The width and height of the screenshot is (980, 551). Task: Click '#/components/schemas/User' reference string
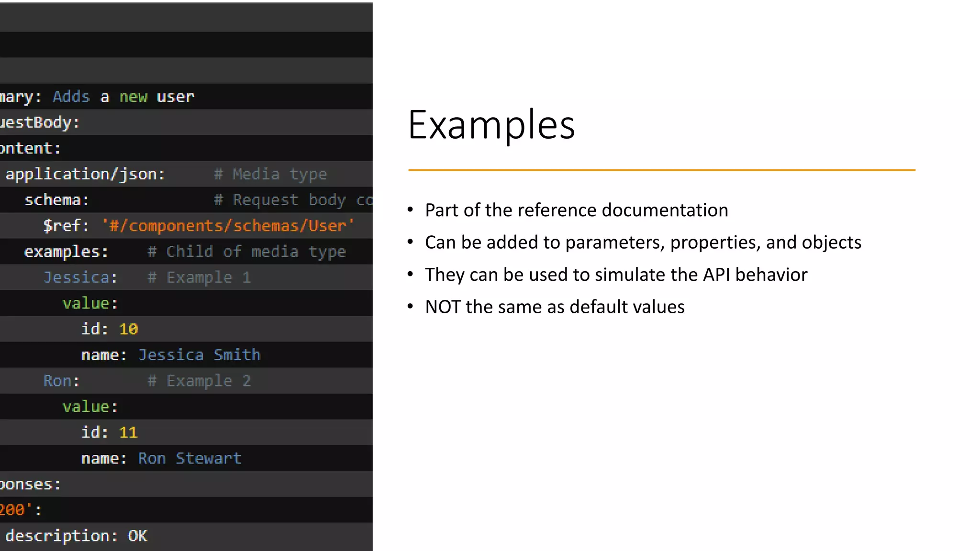tap(228, 226)
